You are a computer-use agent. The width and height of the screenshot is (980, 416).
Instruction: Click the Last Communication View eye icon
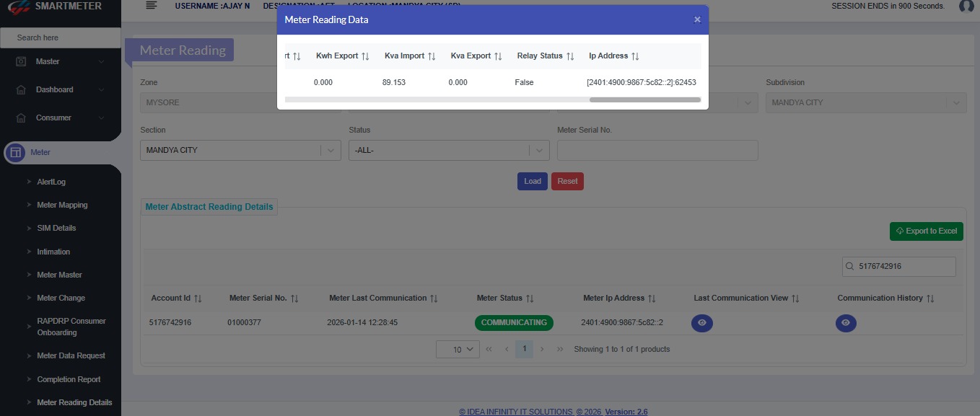point(701,323)
